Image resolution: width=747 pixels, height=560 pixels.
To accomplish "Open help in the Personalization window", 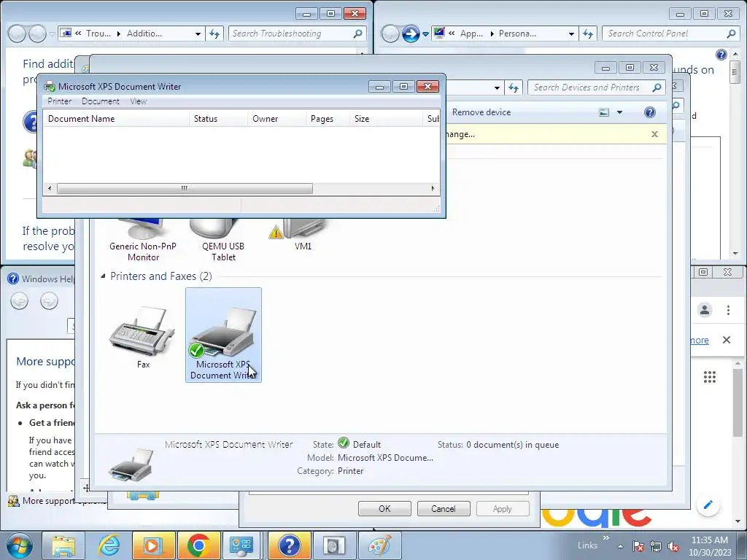I will [x=721, y=55].
